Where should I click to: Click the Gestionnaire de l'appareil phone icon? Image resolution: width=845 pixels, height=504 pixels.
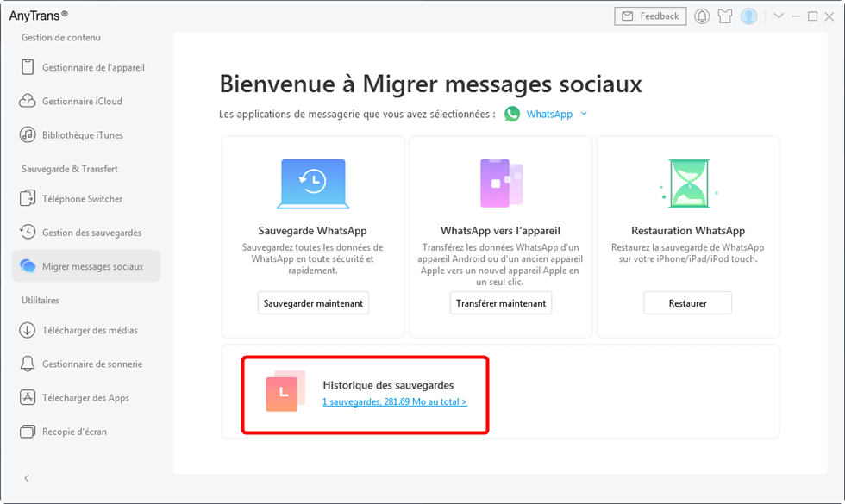pyautogui.click(x=28, y=67)
